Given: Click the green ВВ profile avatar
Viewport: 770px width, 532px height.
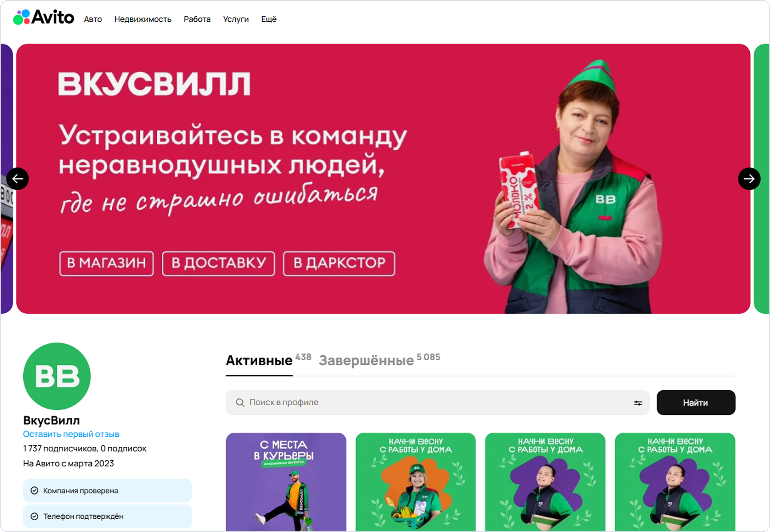Looking at the screenshot, I should coord(57,376).
